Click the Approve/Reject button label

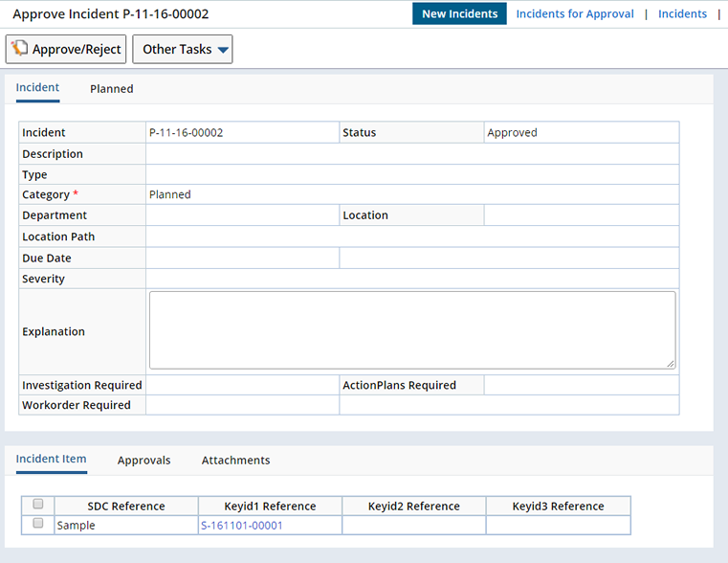[77, 49]
